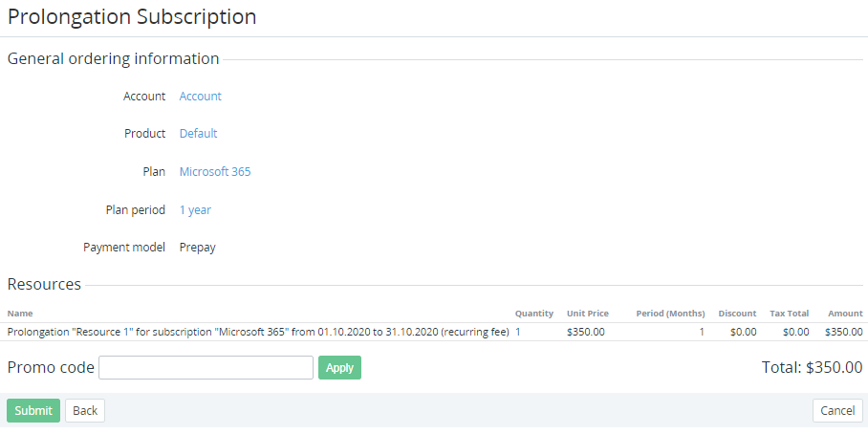Submit the prolongation order
The width and height of the screenshot is (868, 434).
pos(33,411)
